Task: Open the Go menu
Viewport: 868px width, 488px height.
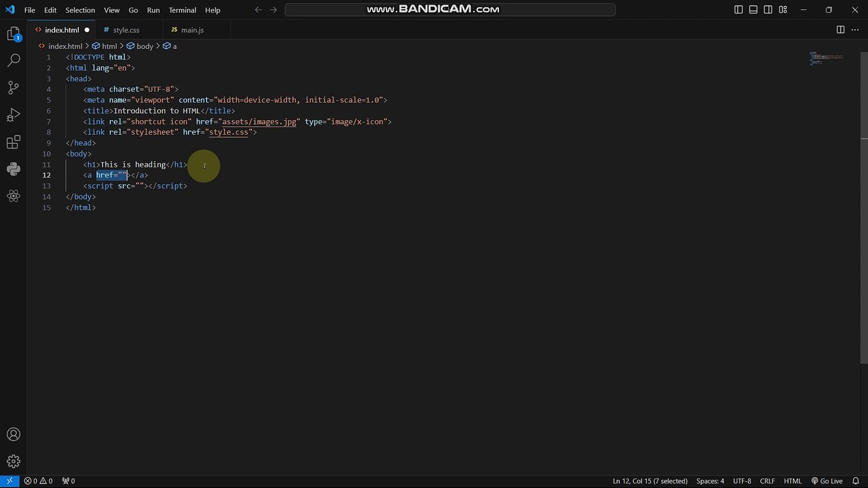Action: click(x=133, y=10)
